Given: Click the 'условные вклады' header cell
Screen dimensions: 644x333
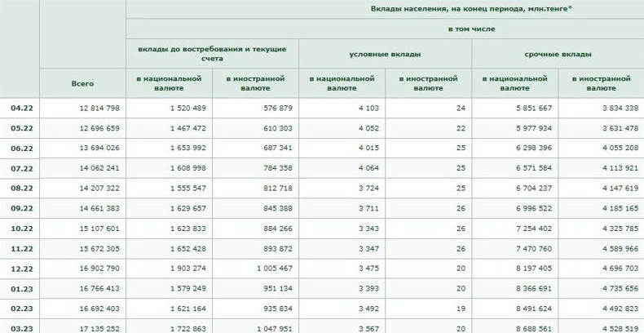Looking at the screenshot, I should (x=385, y=54).
